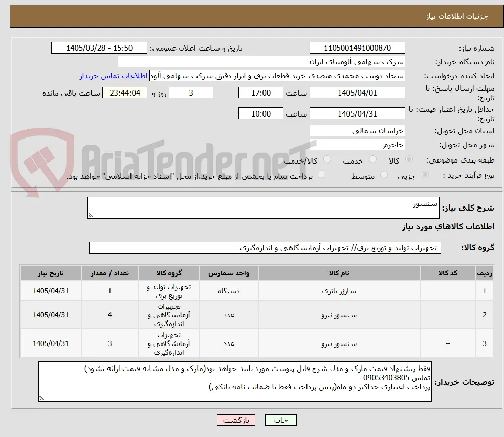Select the جزیی purchase type radio

coord(425,175)
